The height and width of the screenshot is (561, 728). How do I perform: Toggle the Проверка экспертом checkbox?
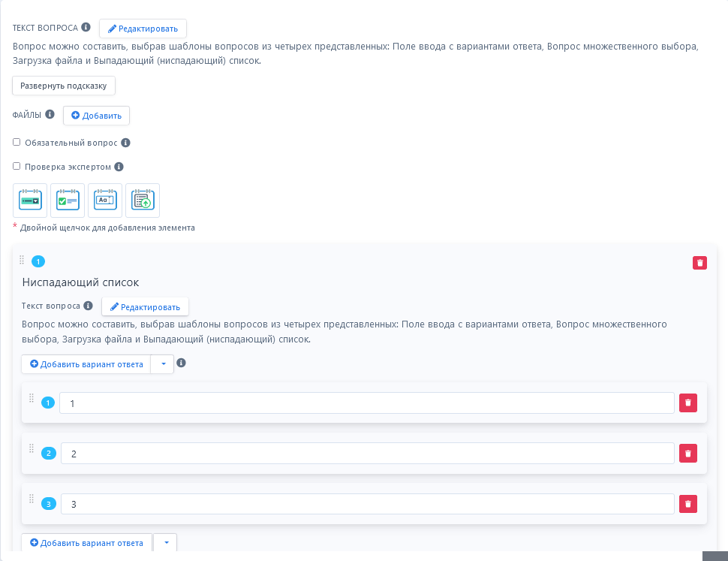click(17, 166)
